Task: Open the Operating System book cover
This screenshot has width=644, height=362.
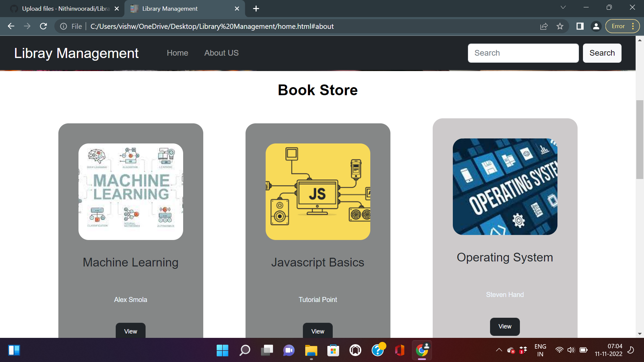Action: coord(505,187)
